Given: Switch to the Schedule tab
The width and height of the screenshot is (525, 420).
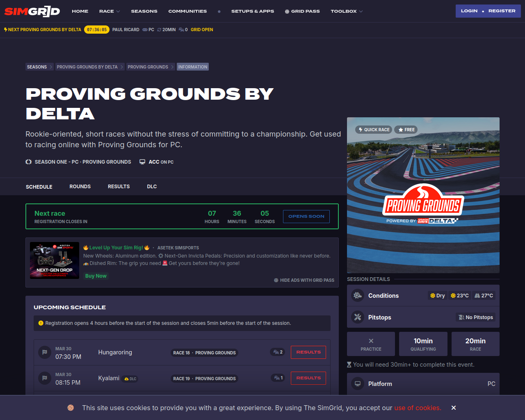Looking at the screenshot, I should 39,187.
